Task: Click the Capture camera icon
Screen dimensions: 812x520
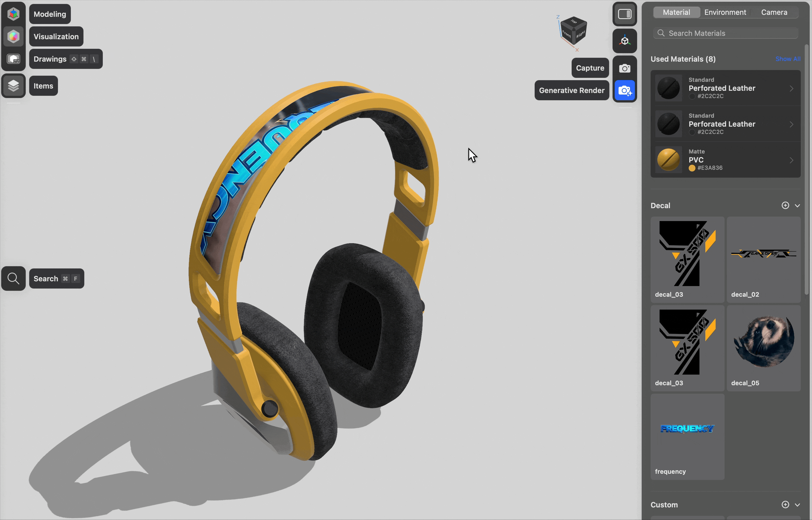Action: (625, 68)
